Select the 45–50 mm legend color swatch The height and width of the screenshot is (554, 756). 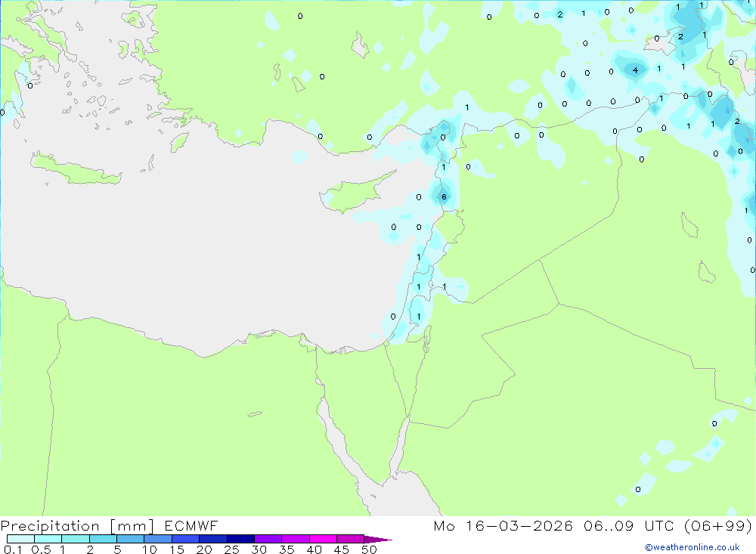[350, 539]
